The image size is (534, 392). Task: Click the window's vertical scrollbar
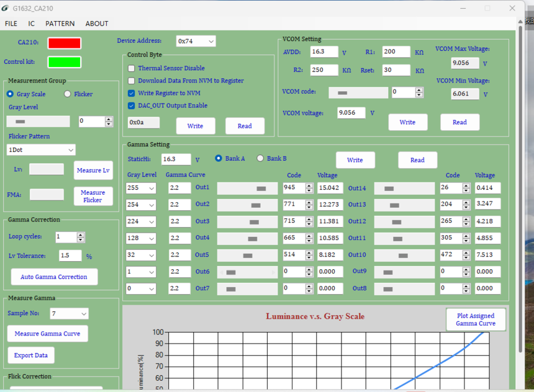[520, 189]
